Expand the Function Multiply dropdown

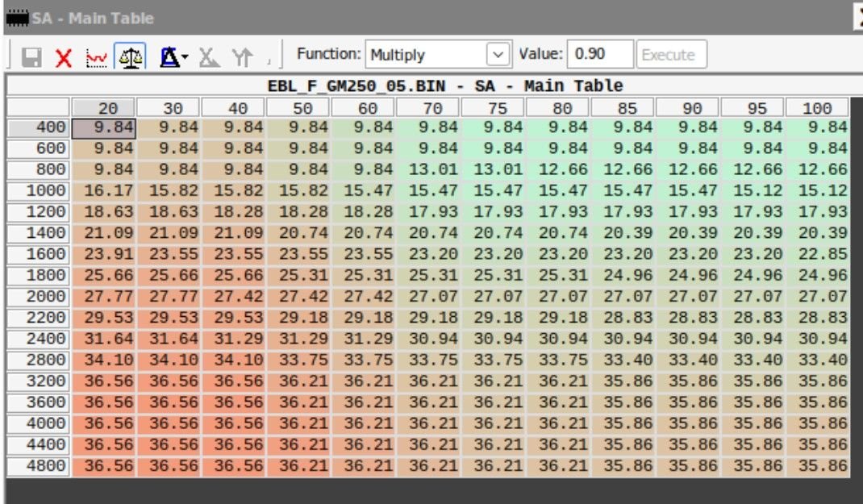[499, 55]
